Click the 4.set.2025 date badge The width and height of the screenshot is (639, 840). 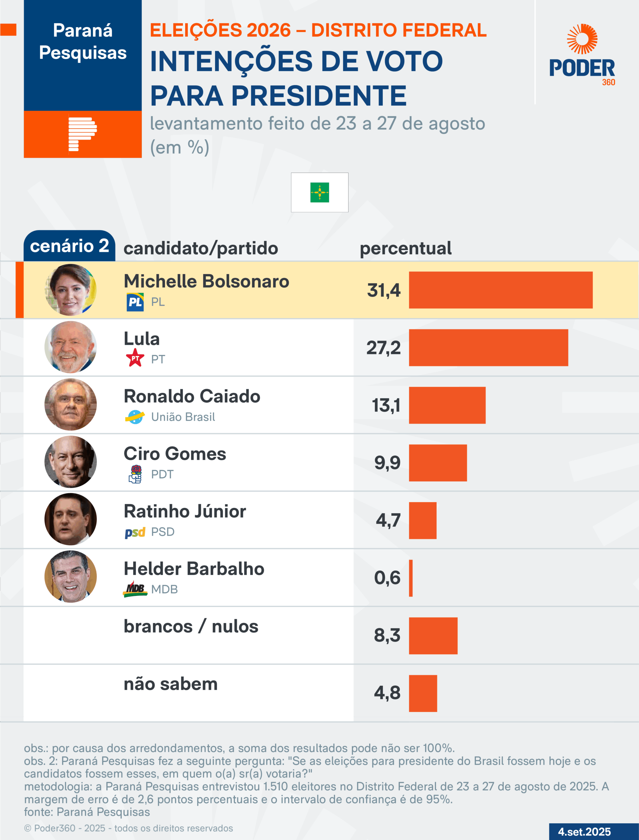[x=585, y=832]
